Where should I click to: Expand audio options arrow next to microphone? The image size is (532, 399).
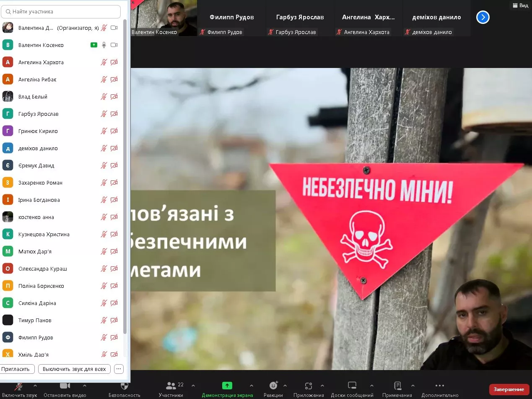35,386
